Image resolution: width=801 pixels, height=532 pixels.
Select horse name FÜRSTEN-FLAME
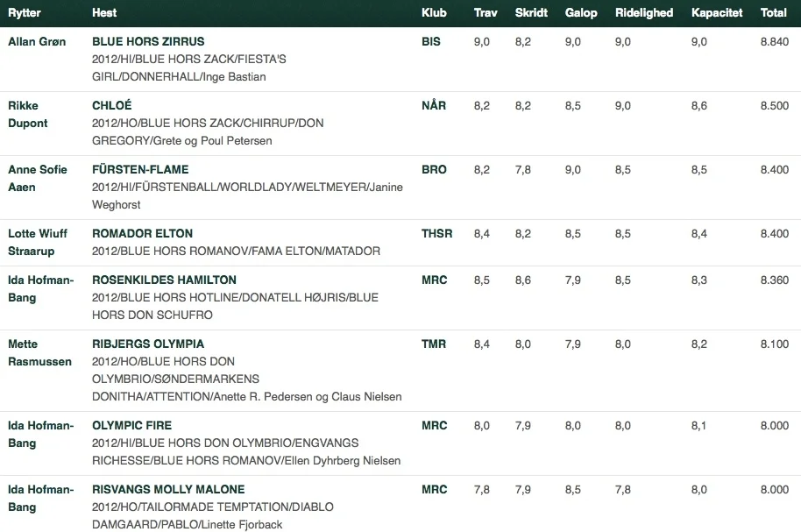[140, 170]
